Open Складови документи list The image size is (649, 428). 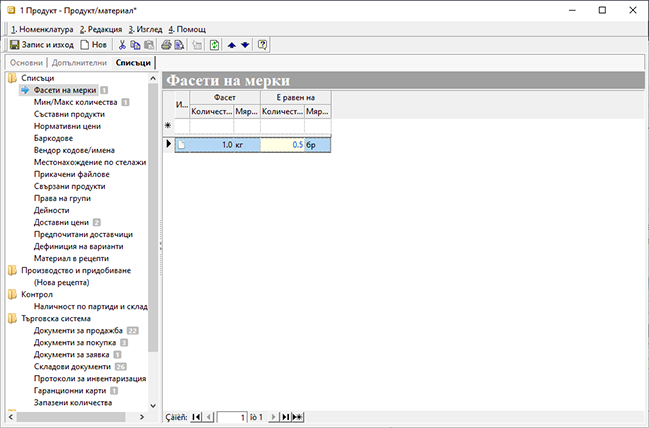coord(72,366)
